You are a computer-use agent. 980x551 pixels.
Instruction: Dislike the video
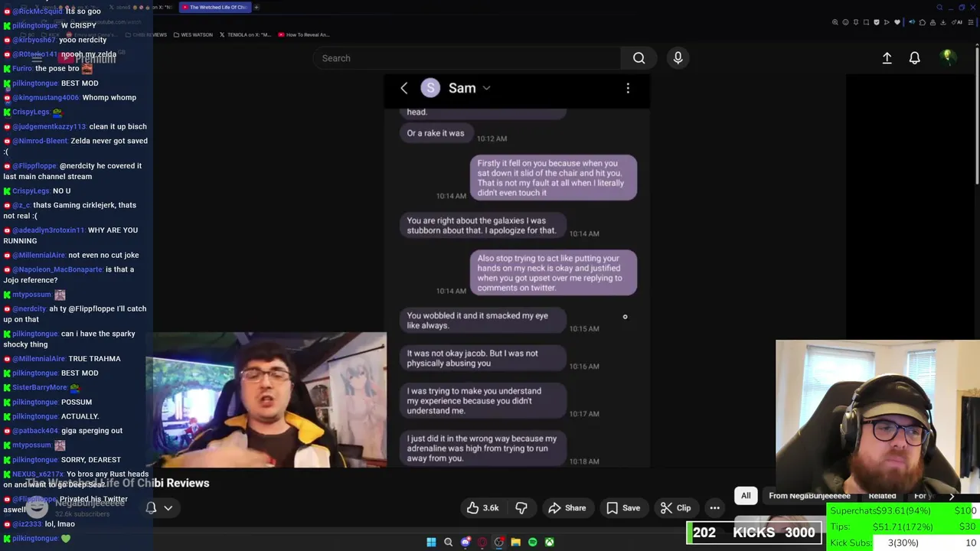pyautogui.click(x=521, y=507)
